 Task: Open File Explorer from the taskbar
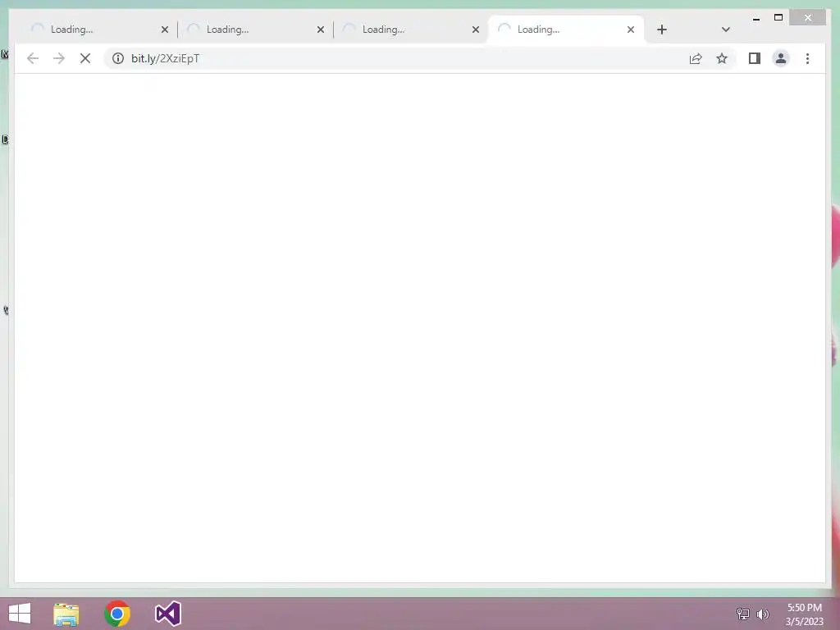(66, 614)
